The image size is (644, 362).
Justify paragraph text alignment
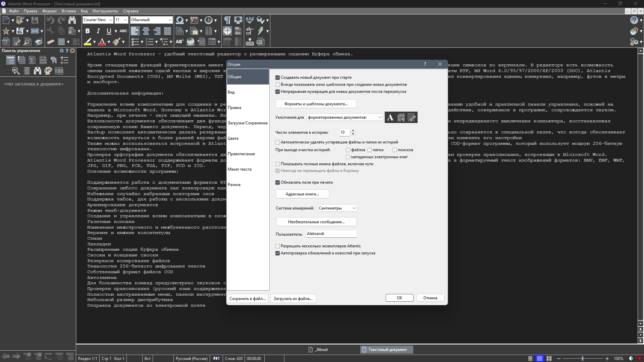[167, 31]
